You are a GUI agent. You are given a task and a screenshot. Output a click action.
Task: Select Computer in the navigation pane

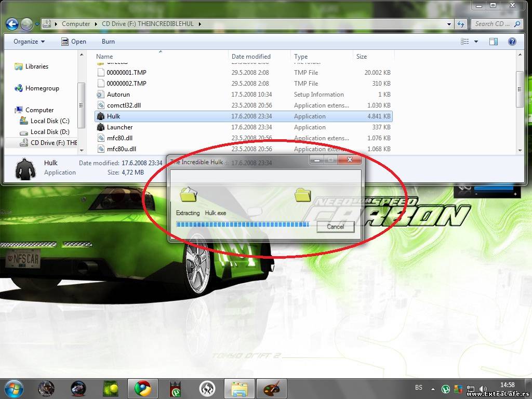coord(34,110)
